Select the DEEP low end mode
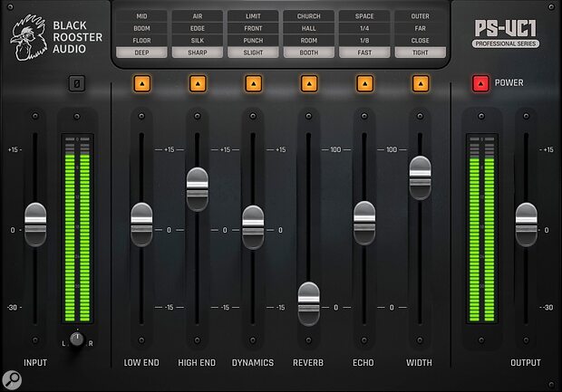The width and height of the screenshot is (562, 392). click(141, 53)
